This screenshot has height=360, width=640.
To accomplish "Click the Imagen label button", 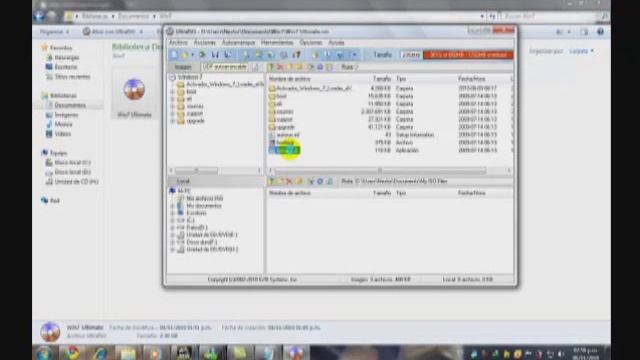I will [183, 67].
